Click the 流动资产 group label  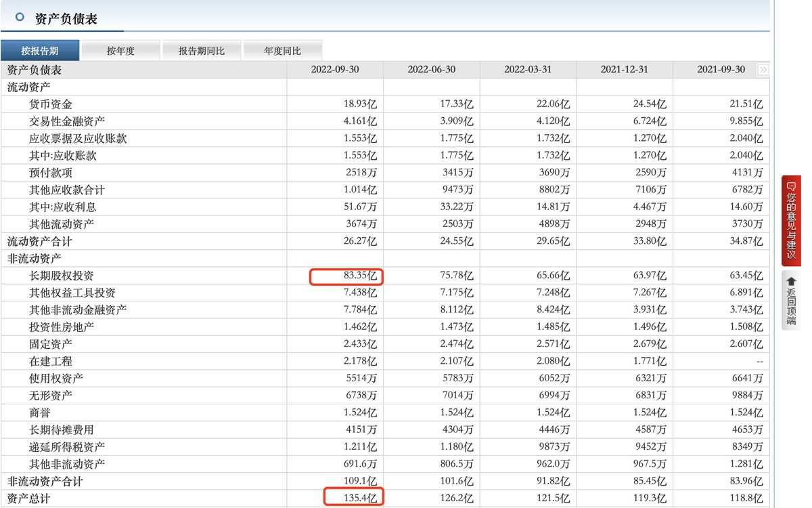[x=28, y=87]
